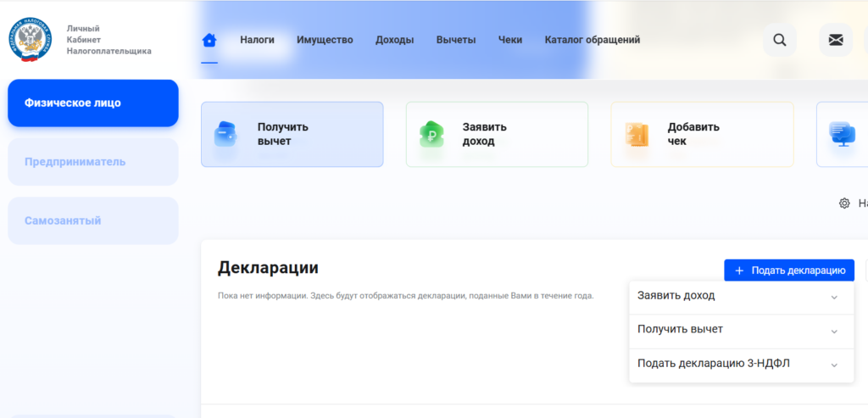The image size is (868, 418).
Task: Open messages via the envelope icon
Action: coord(836,40)
